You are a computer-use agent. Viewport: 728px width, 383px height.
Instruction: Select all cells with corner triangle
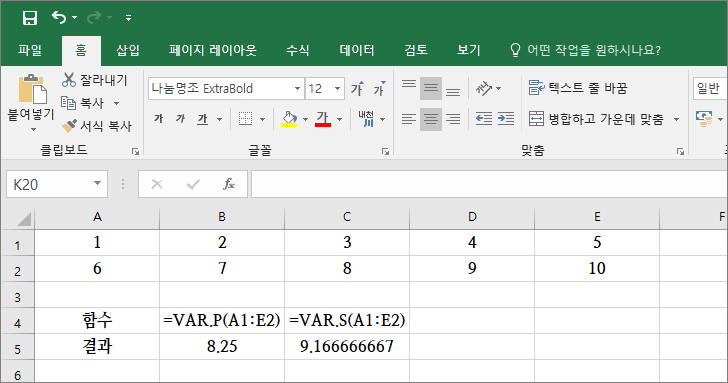click(x=23, y=218)
